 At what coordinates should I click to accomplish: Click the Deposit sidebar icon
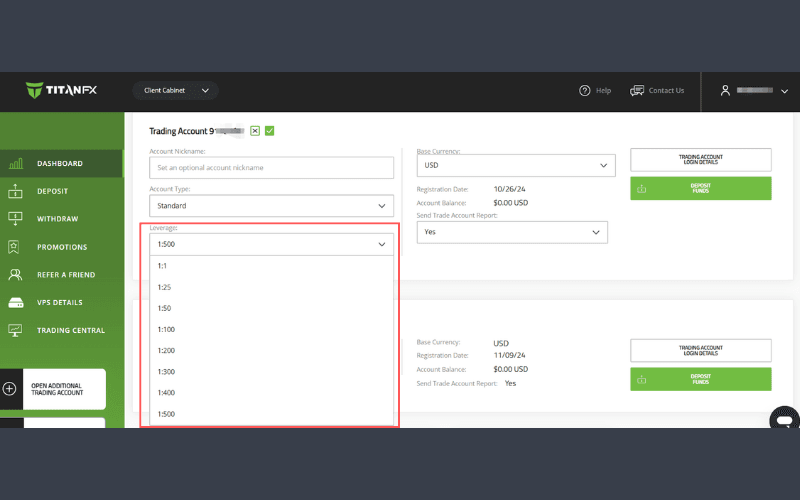15,191
